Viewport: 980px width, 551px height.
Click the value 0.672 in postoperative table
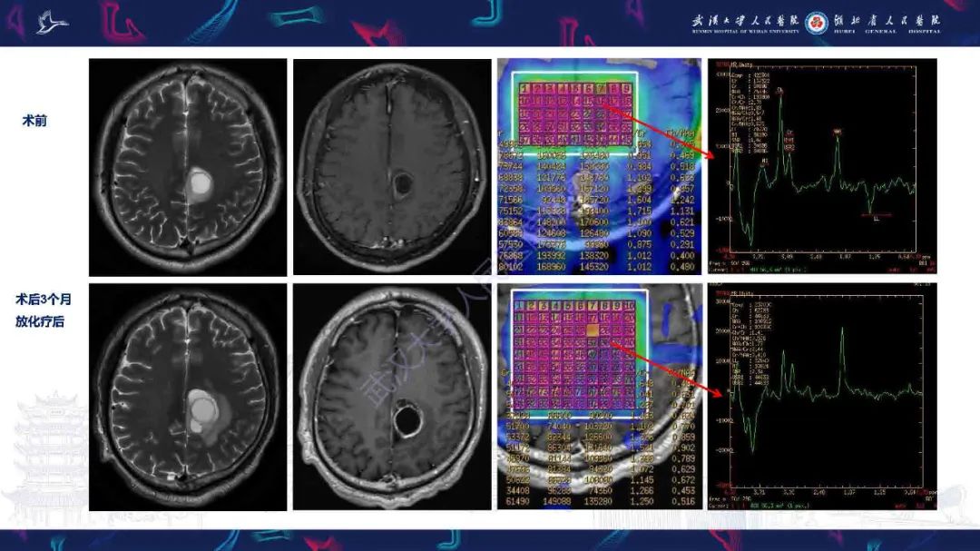pyautogui.click(x=682, y=479)
